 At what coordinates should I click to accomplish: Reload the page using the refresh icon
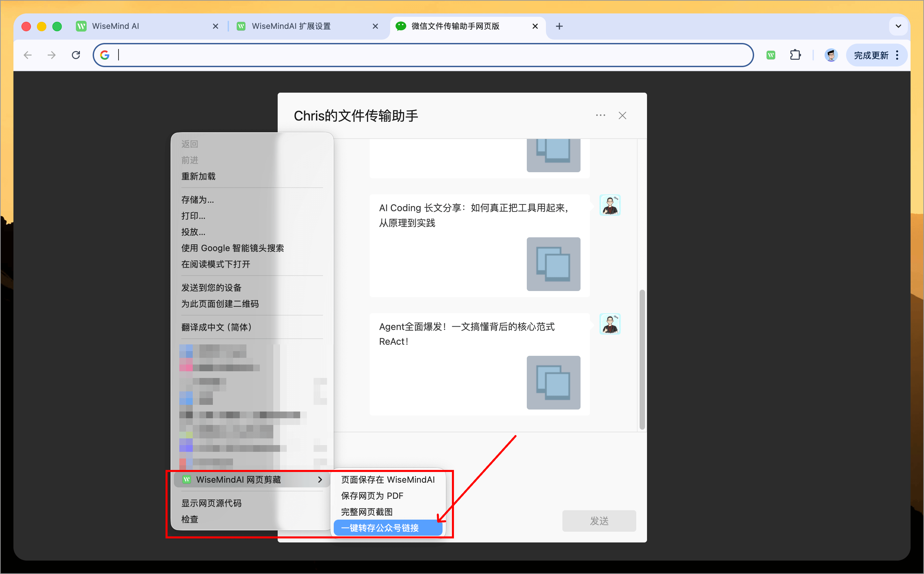pyautogui.click(x=76, y=55)
